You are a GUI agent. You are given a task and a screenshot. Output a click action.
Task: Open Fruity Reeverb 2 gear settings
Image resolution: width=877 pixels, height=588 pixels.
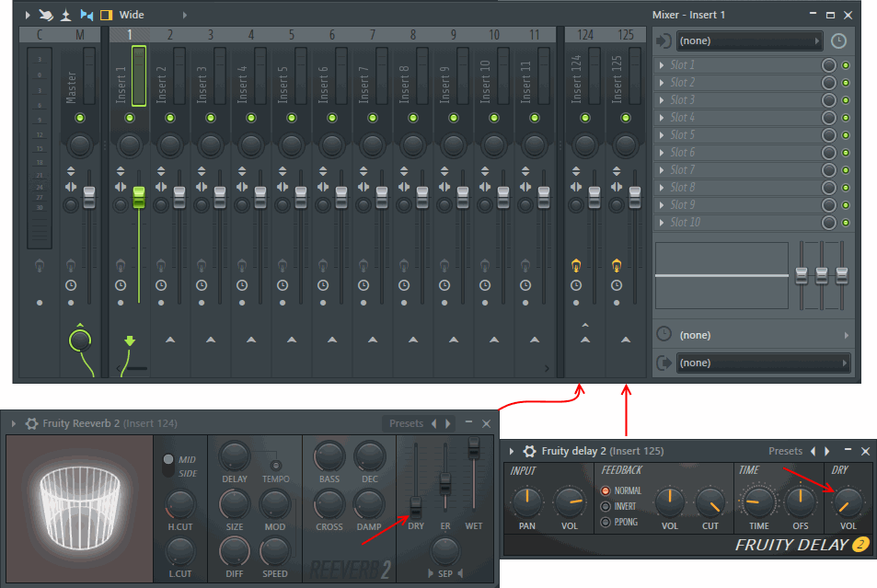pyautogui.click(x=31, y=423)
